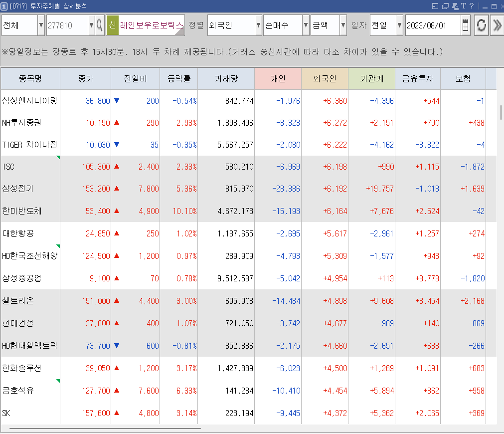
Task: Open the '금액' unit dropdown
Action: click(x=343, y=25)
